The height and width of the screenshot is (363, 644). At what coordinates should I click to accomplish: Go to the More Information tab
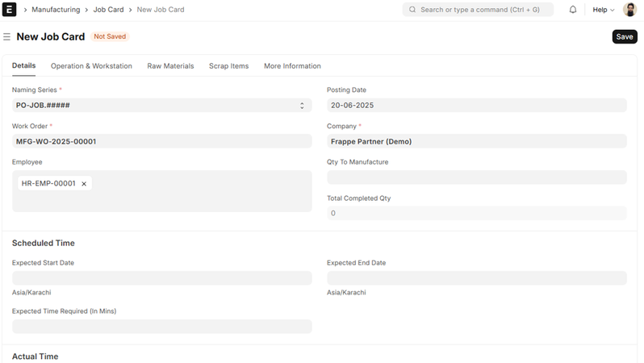tap(292, 66)
